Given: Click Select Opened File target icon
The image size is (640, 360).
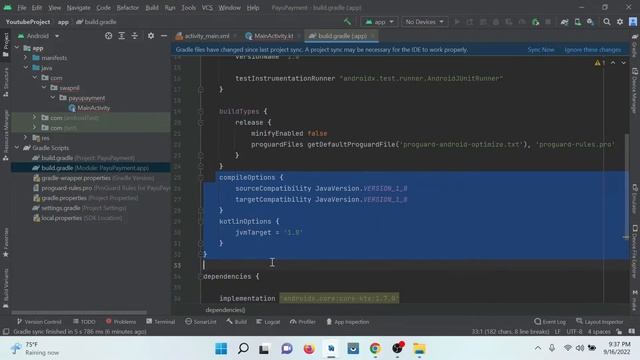Looking at the screenshot, I should click(x=108, y=36).
